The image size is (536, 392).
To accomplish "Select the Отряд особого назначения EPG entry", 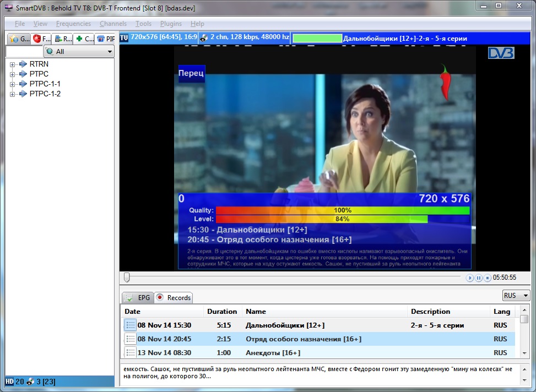I will tap(303, 339).
